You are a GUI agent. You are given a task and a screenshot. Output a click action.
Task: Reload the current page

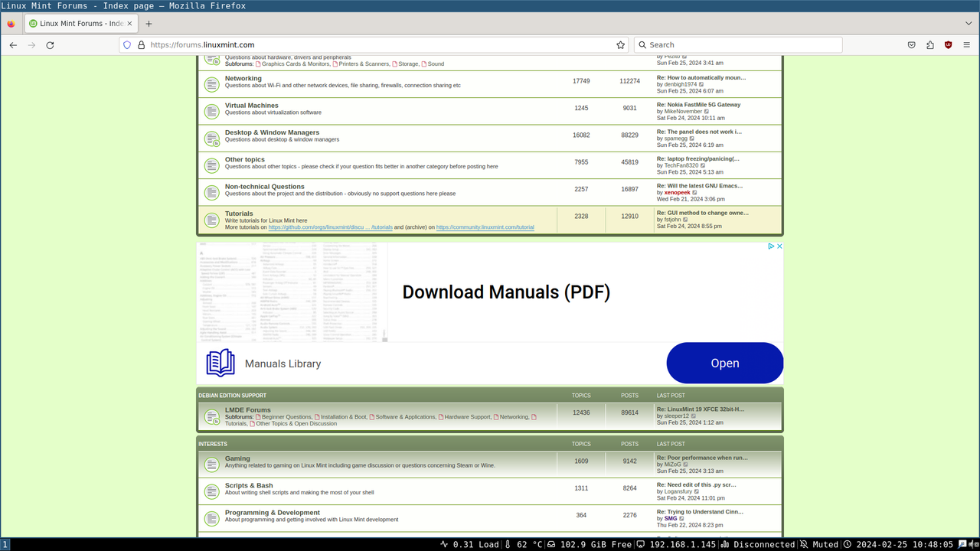tap(50, 45)
